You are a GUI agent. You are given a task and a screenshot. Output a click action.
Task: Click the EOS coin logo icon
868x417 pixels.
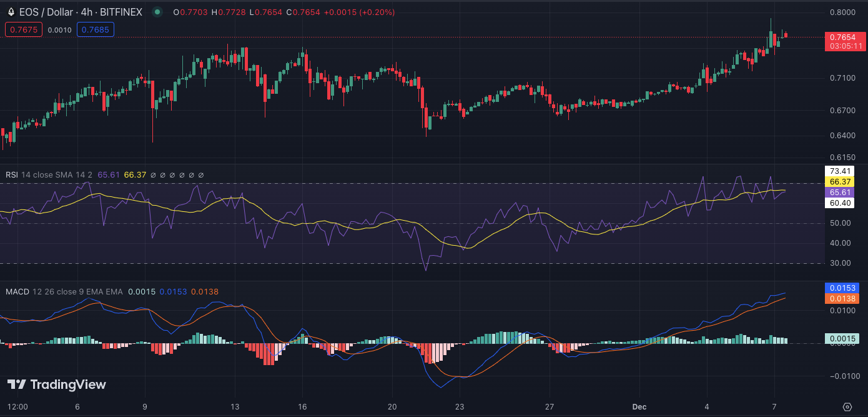tap(11, 12)
